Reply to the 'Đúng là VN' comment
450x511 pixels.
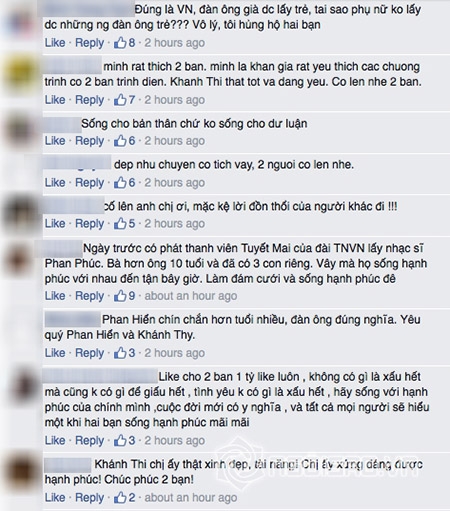coord(90,43)
